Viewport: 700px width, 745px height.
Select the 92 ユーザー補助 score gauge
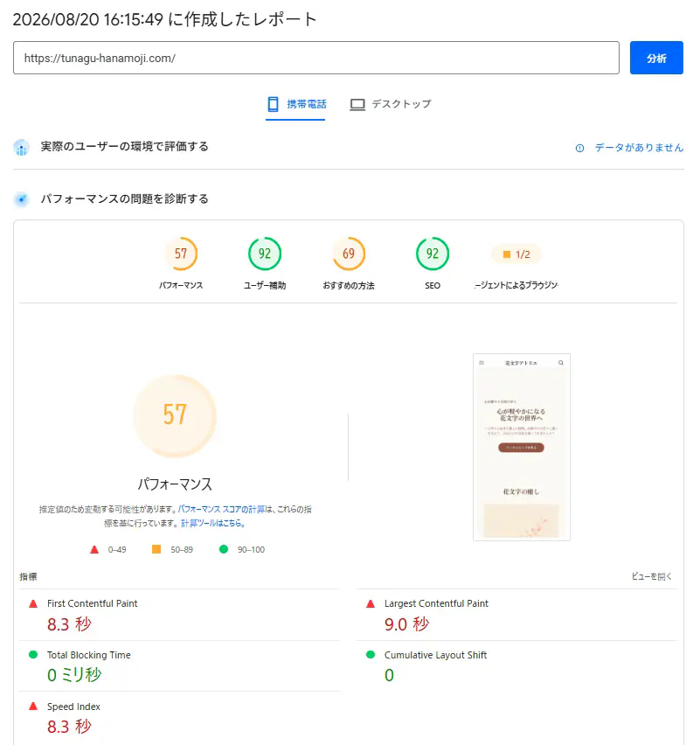(x=265, y=254)
